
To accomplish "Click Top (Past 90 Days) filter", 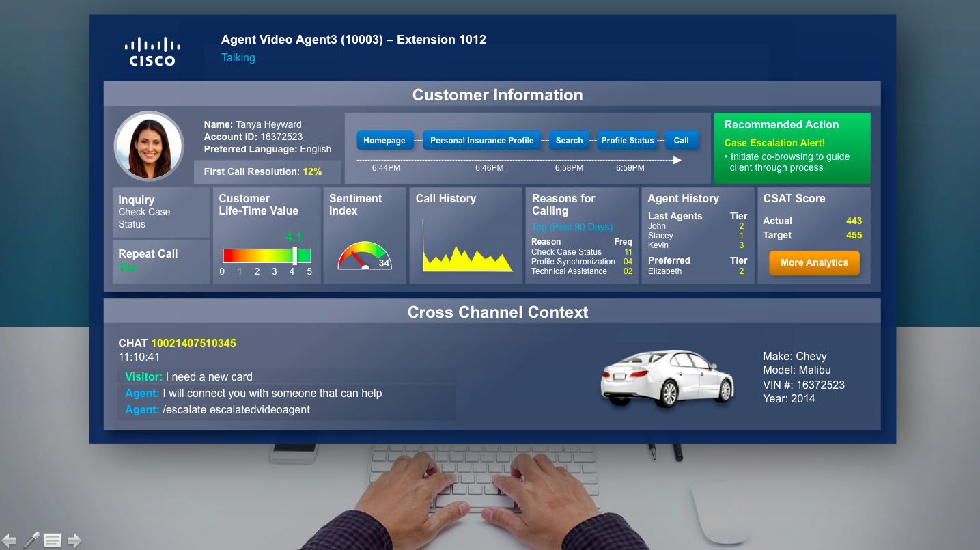I will pos(572,227).
